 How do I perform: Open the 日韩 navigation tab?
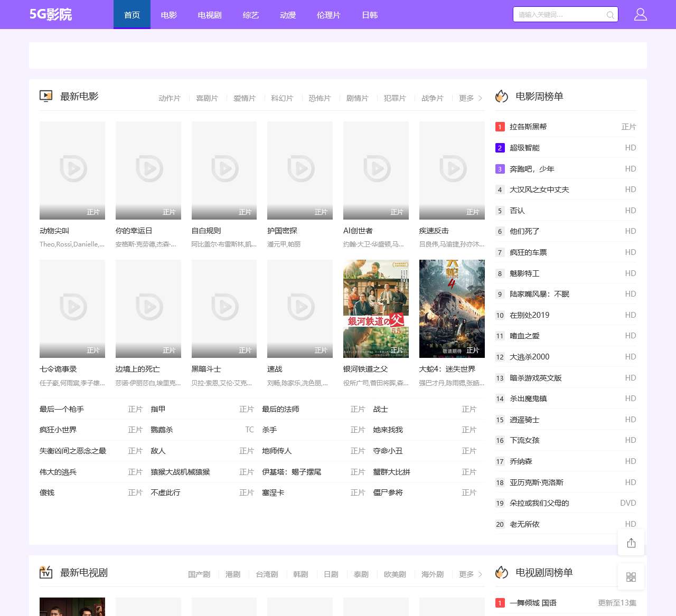point(370,14)
